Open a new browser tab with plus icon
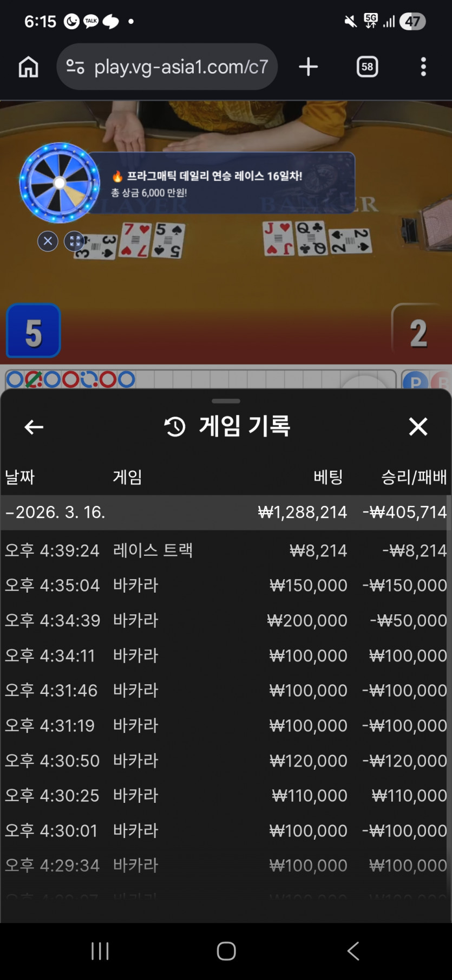This screenshot has height=980, width=452. click(308, 67)
